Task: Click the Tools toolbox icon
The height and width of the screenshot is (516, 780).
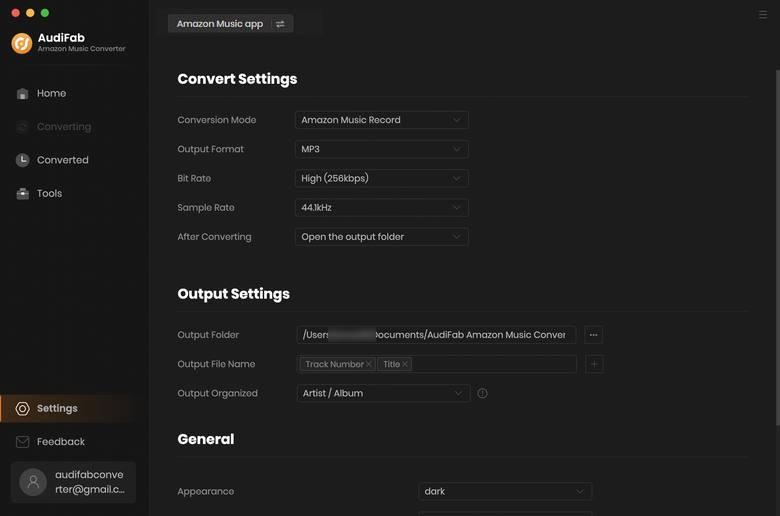Action: pos(22,194)
